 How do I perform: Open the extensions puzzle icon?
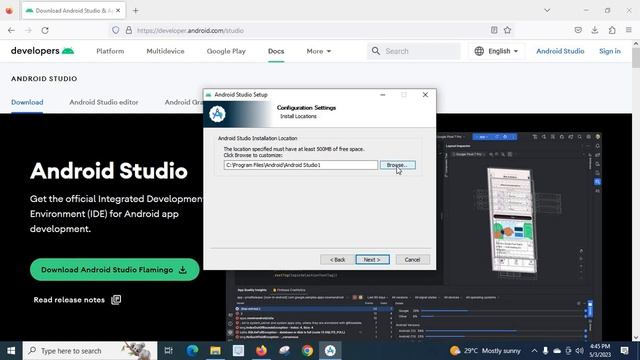click(x=612, y=30)
